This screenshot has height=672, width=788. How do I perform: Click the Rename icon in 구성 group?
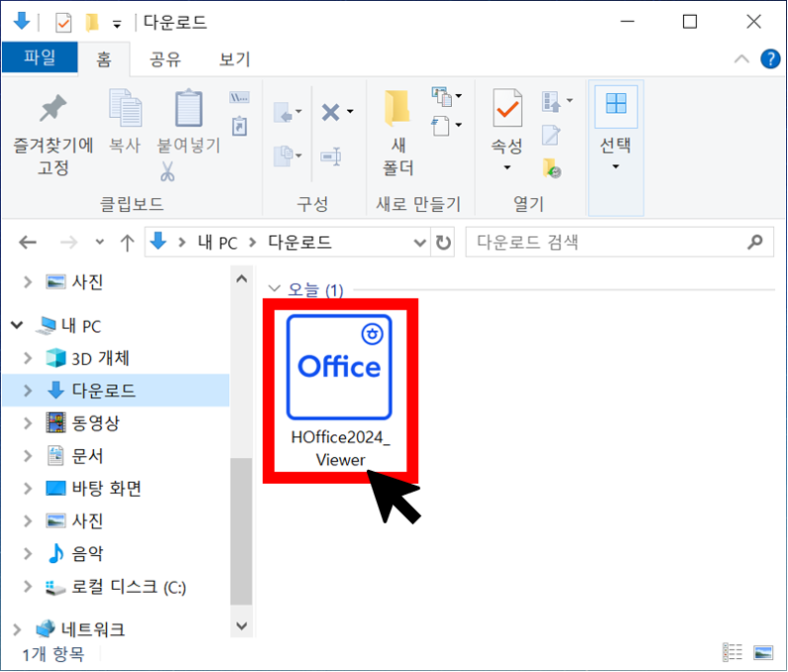331,157
